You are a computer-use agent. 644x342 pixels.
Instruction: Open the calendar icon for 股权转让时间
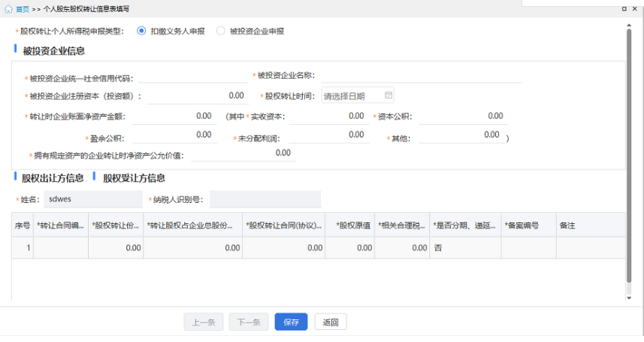388,95
